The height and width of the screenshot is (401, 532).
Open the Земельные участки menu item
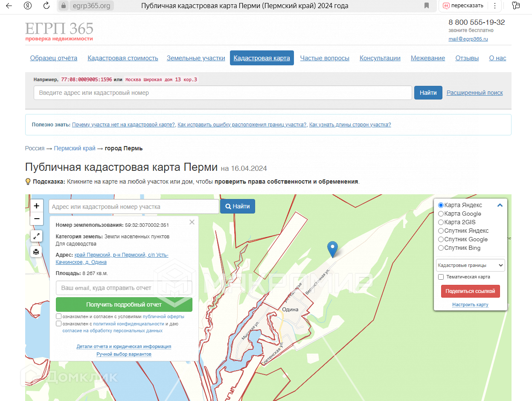tap(196, 58)
